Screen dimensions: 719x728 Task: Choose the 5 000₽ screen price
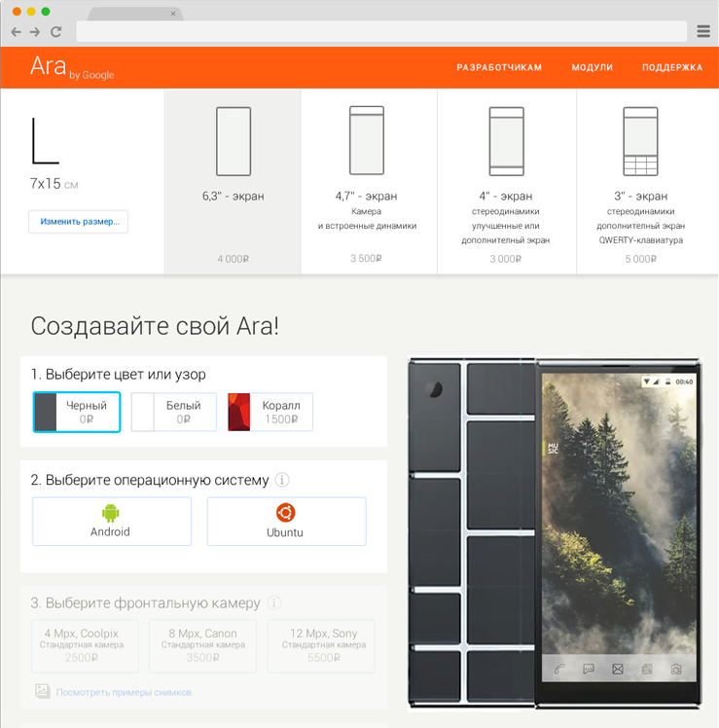pos(640,259)
